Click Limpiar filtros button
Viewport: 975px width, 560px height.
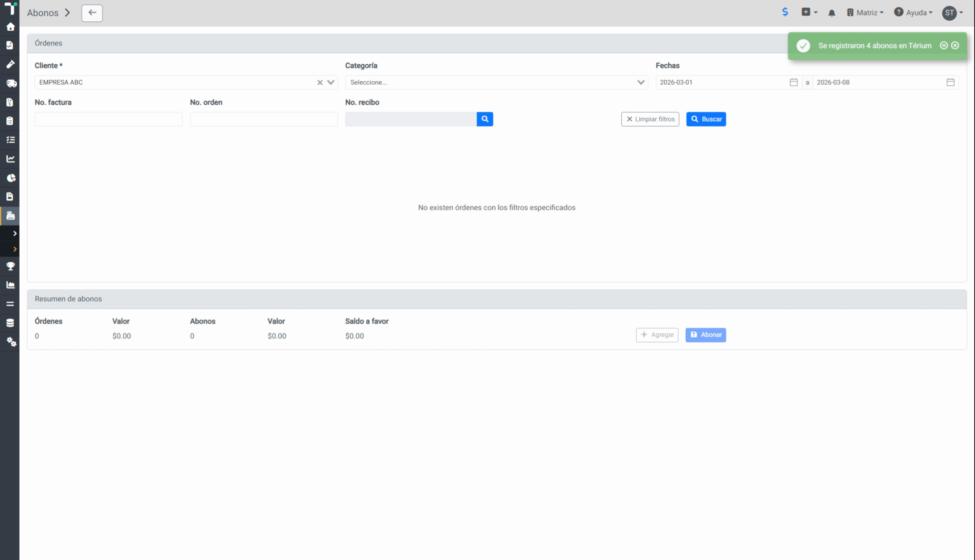coord(650,119)
